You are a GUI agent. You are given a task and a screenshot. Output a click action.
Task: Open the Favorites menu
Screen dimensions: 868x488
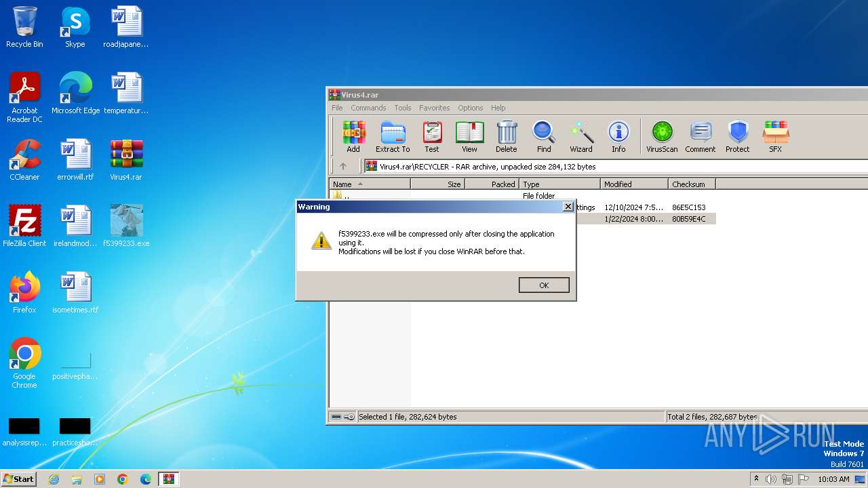[x=434, y=108]
